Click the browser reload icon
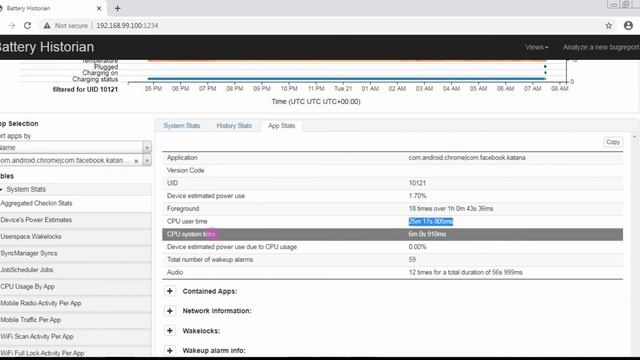The height and width of the screenshot is (360, 640). coord(27,25)
